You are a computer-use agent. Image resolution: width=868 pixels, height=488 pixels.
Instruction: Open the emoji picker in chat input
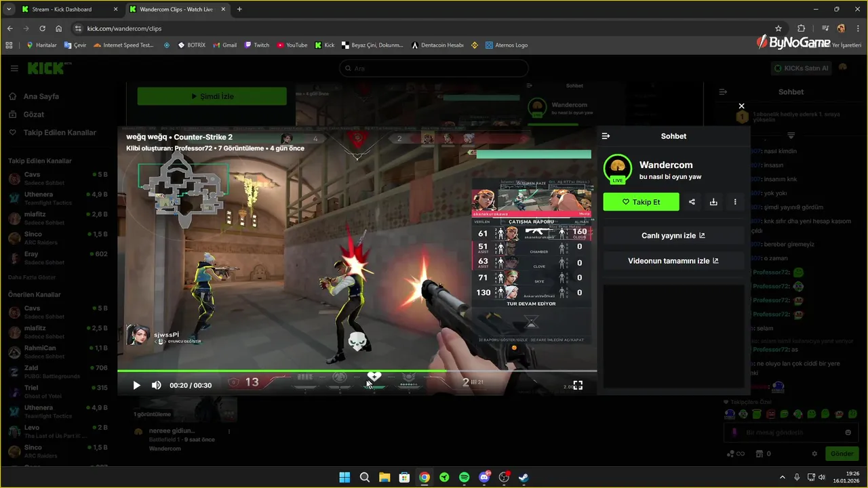click(x=848, y=432)
